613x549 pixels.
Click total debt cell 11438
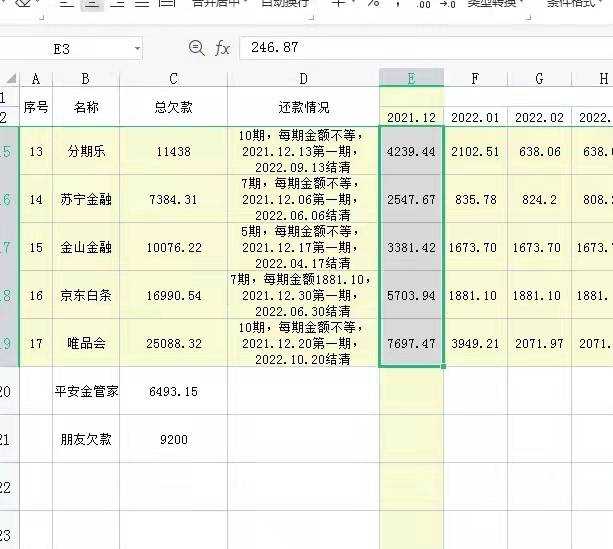pyautogui.click(x=174, y=151)
